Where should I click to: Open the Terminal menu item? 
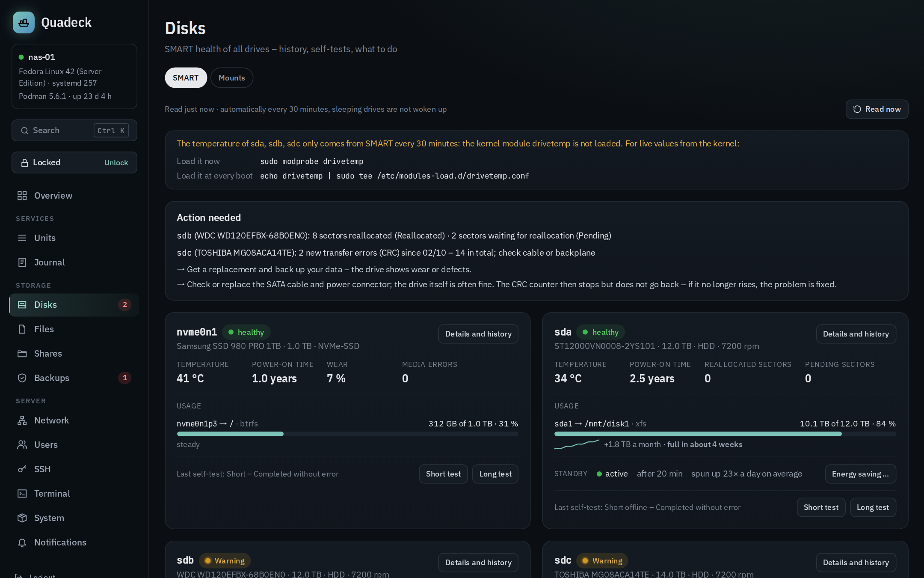(x=74, y=494)
